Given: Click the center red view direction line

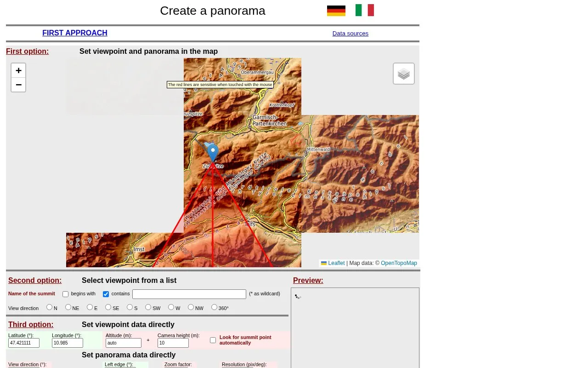Looking at the screenshot, I should (213, 214).
